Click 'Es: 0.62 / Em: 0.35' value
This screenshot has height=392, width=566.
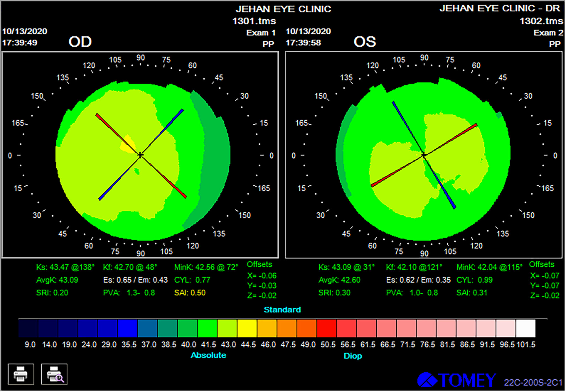[x=418, y=280]
